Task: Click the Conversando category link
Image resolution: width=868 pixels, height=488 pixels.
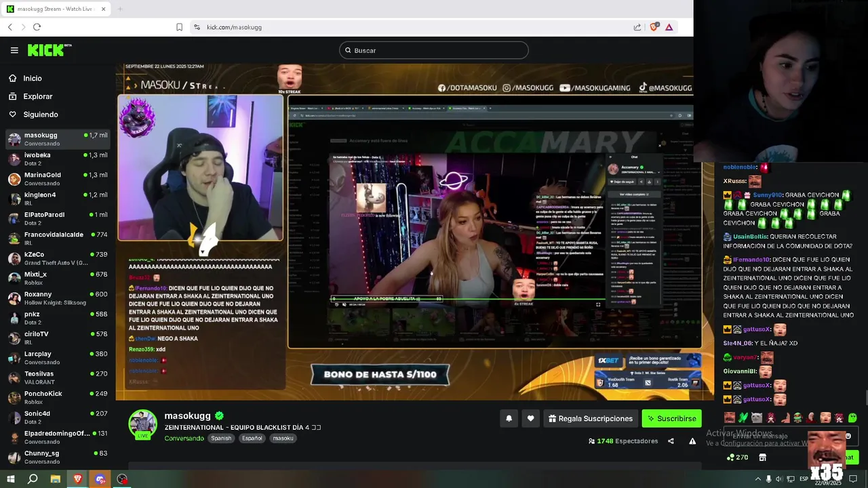Action: click(184, 438)
